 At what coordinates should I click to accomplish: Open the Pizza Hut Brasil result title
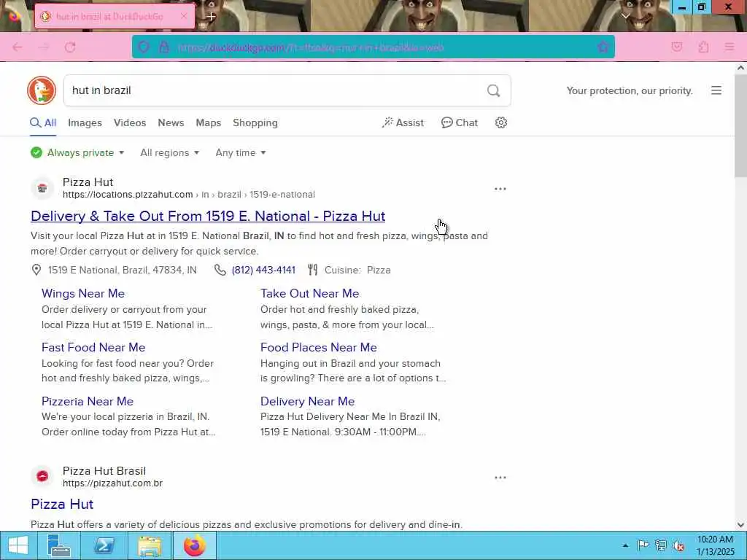coord(62,505)
